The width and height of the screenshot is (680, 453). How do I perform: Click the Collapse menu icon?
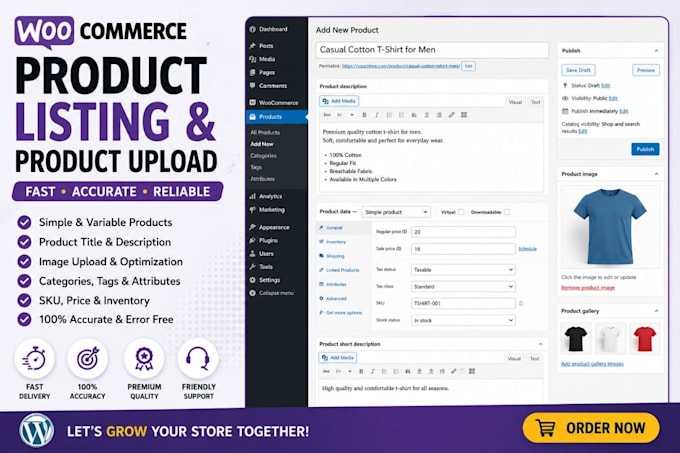coord(252,293)
